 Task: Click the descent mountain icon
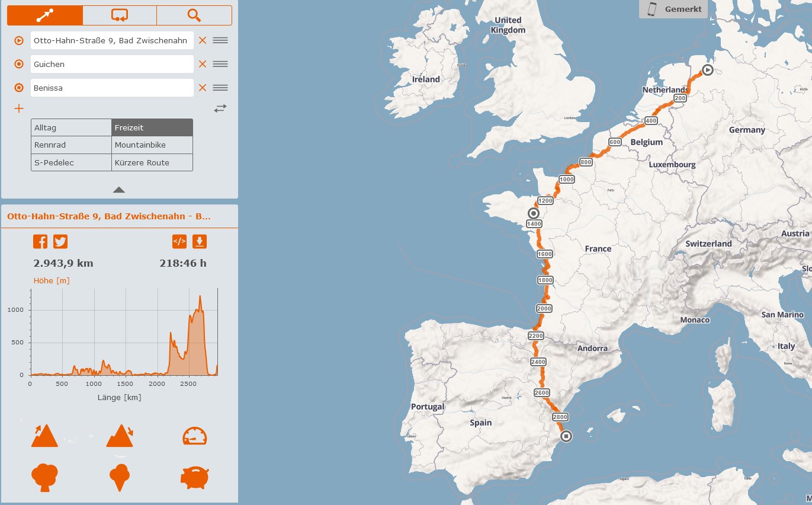pyautogui.click(x=120, y=436)
